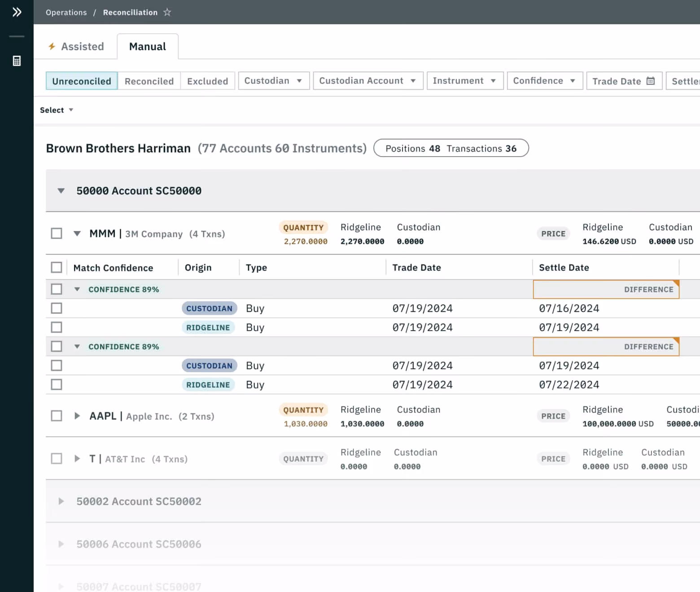The image size is (700, 592).
Task: Click the Trade Date filter field
Action: pos(624,81)
